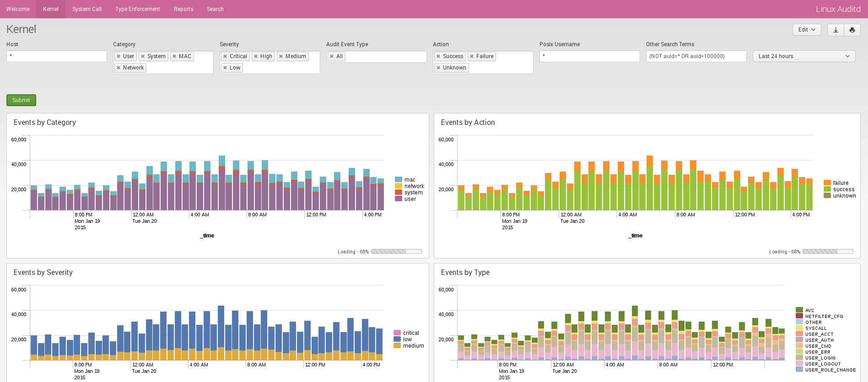Open the Action multiselect field

click(x=483, y=62)
